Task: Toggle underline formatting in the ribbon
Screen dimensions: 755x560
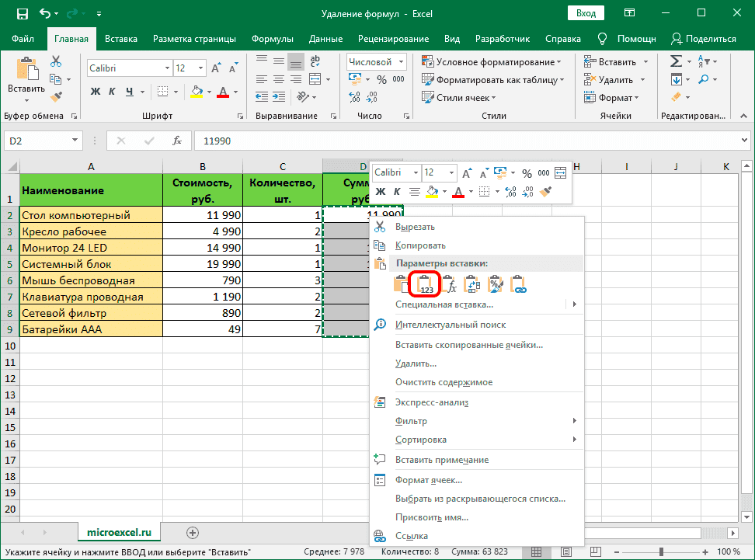Action: [130, 92]
